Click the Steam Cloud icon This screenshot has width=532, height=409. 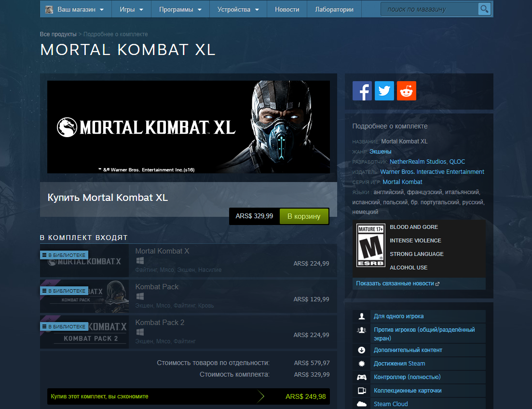(x=362, y=404)
